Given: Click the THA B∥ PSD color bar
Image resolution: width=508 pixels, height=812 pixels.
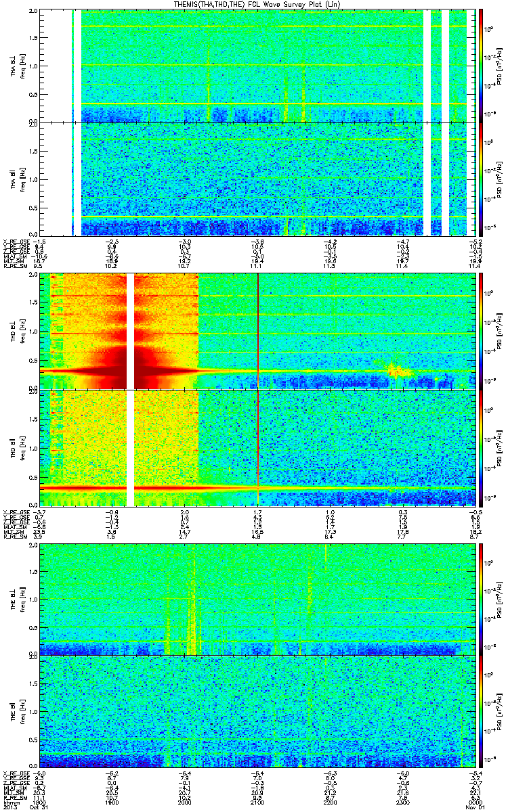Looking at the screenshot, I should [482, 179].
